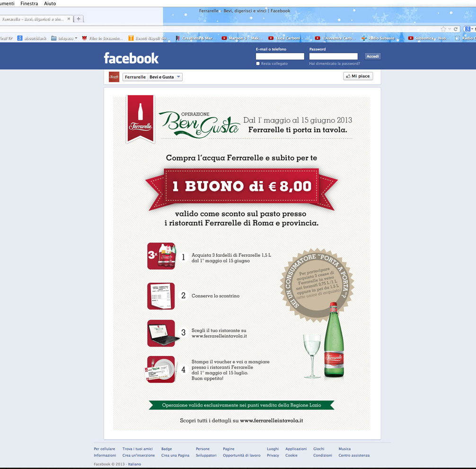Open the Informazioni footer link

coord(105,456)
